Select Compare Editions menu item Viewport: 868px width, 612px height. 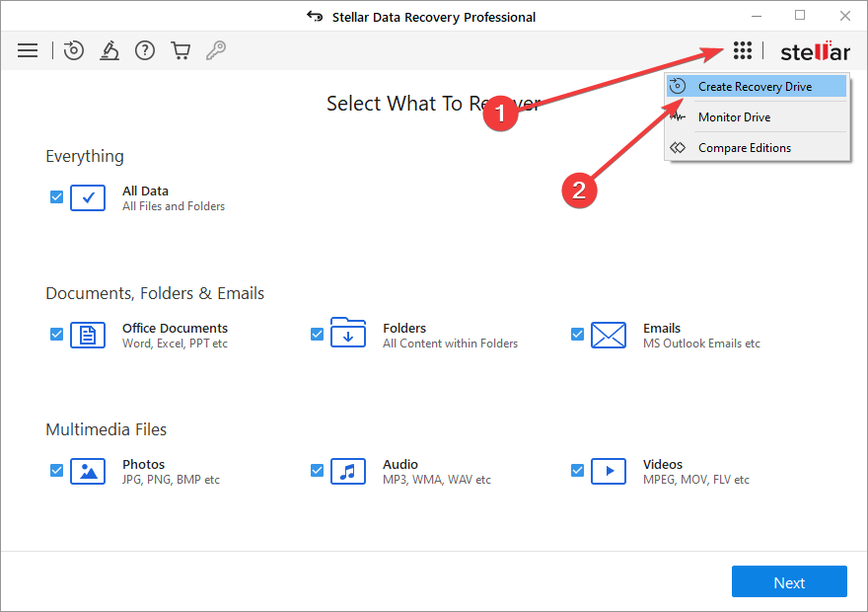pos(757,148)
